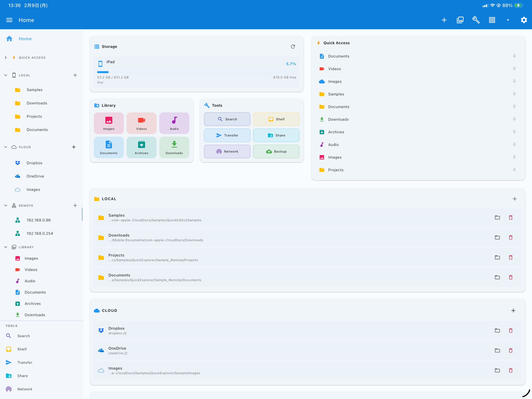The width and height of the screenshot is (532, 399).
Task: Toggle pin for Projects in Quick Access
Action: (514, 170)
